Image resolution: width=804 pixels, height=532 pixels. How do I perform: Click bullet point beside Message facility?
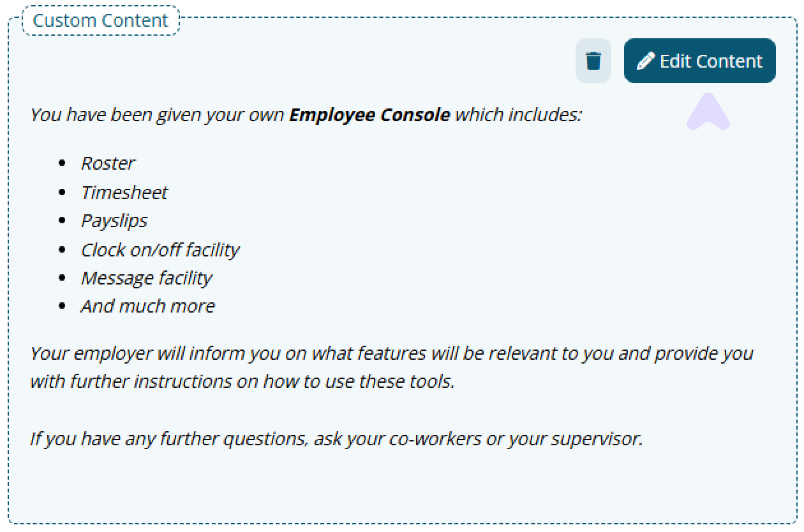tap(62, 278)
